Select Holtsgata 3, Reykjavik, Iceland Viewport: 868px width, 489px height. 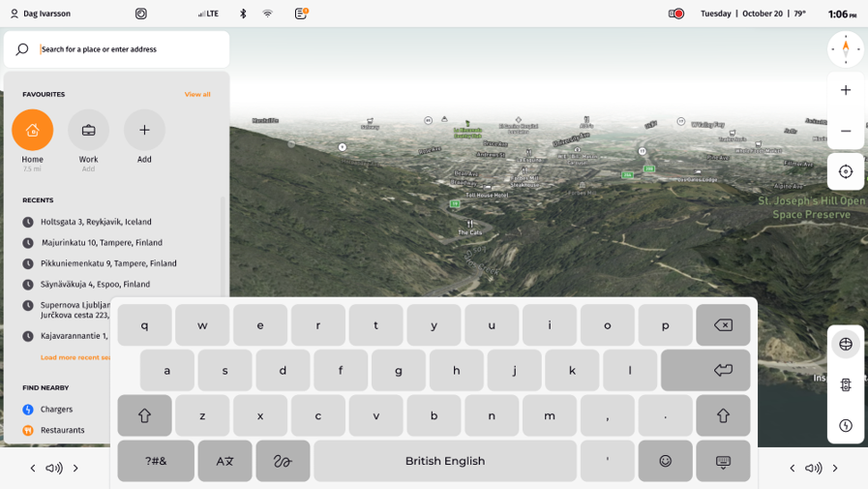click(x=96, y=222)
